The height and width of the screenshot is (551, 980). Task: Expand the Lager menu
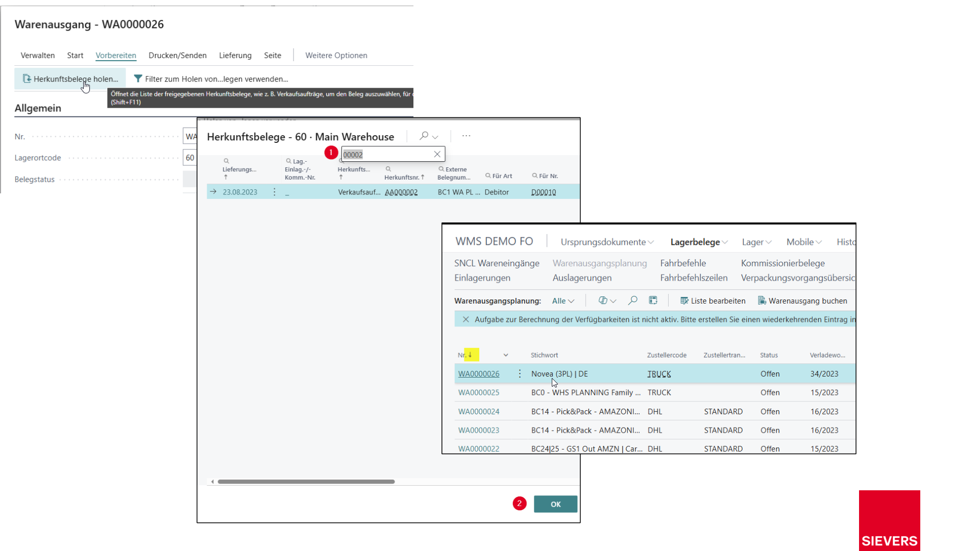[756, 242]
